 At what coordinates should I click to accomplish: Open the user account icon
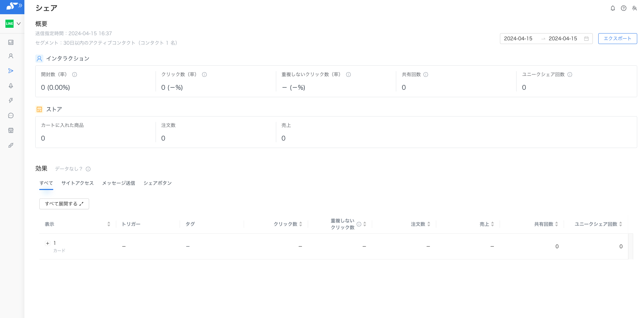[635, 8]
